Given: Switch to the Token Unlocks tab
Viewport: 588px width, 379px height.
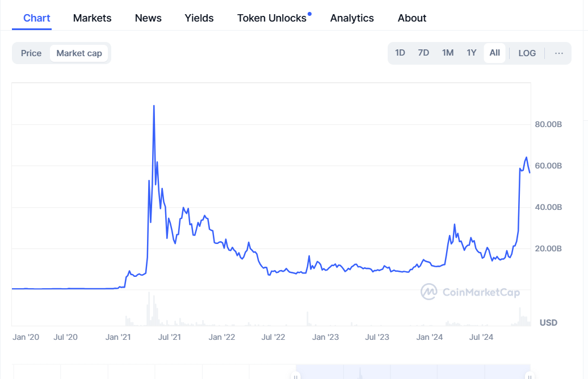Looking at the screenshot, I should coord(271,18).
